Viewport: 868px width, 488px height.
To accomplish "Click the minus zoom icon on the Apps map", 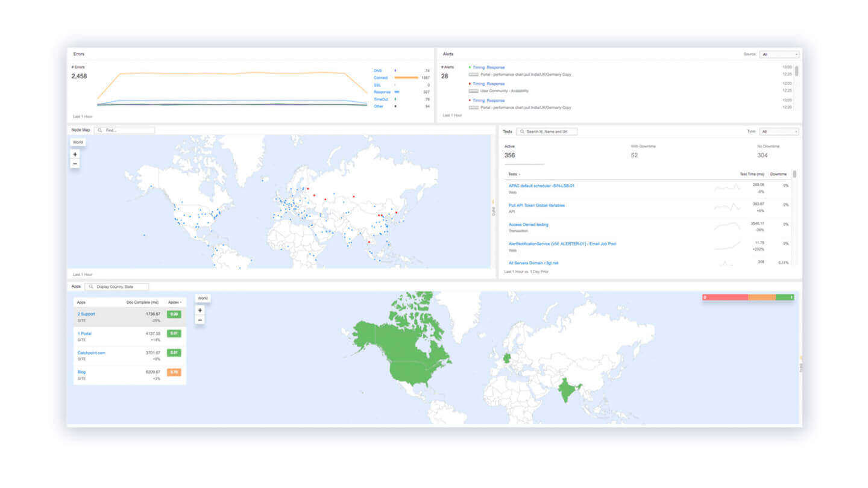I will (200, 319).
